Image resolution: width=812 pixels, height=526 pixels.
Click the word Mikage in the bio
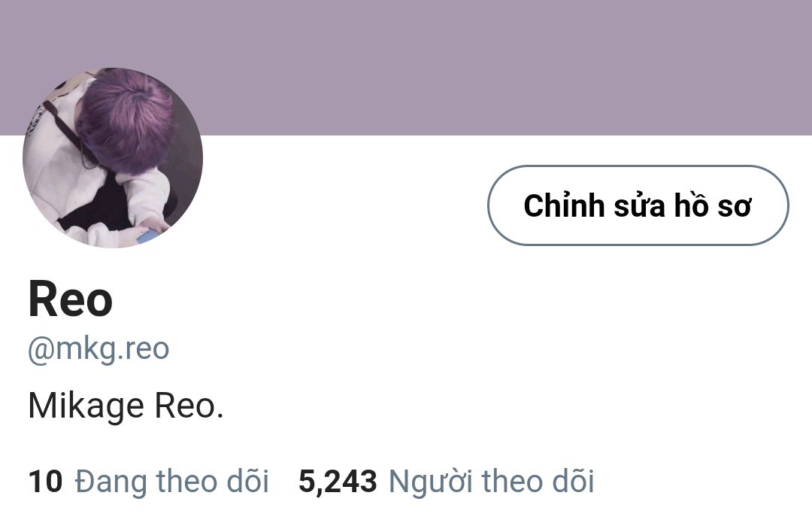(86, 406)
